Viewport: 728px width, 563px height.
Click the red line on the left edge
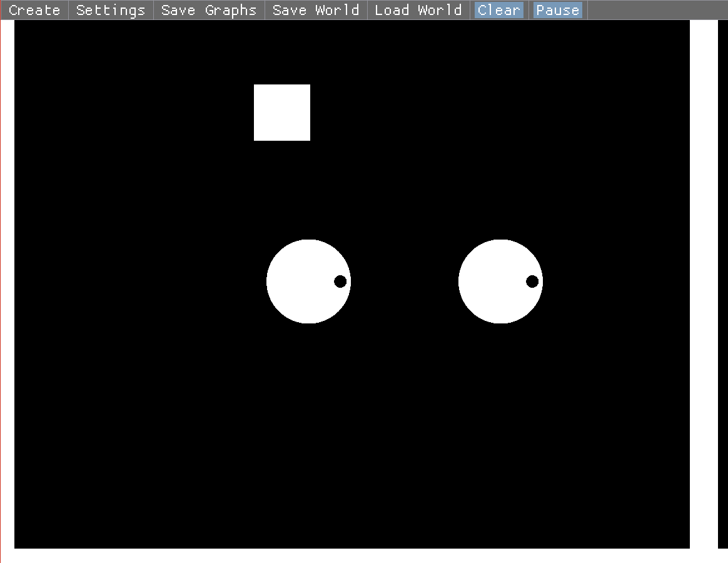[x=1, y=281]
